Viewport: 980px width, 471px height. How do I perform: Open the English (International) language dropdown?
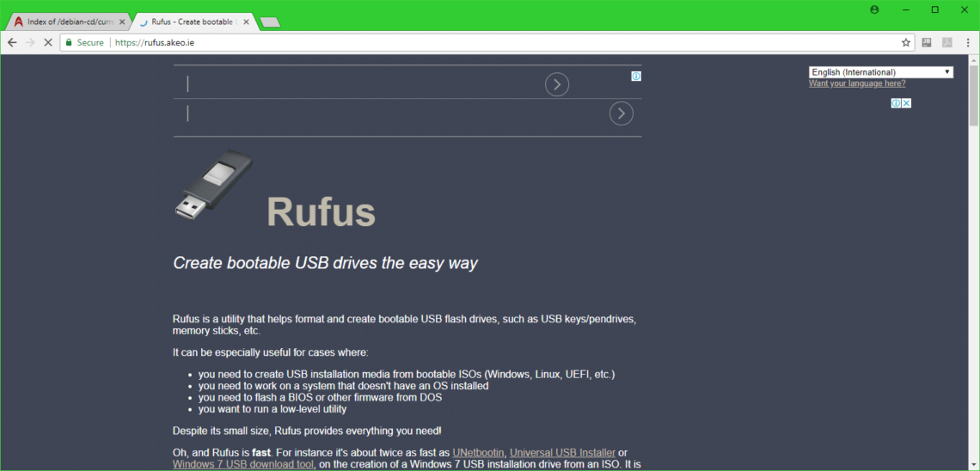pos(880,72)
